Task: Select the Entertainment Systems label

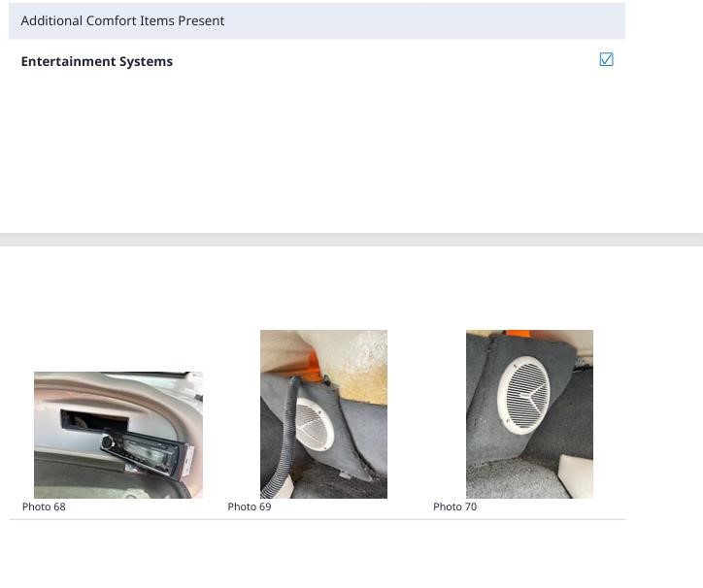Action: 97,61
